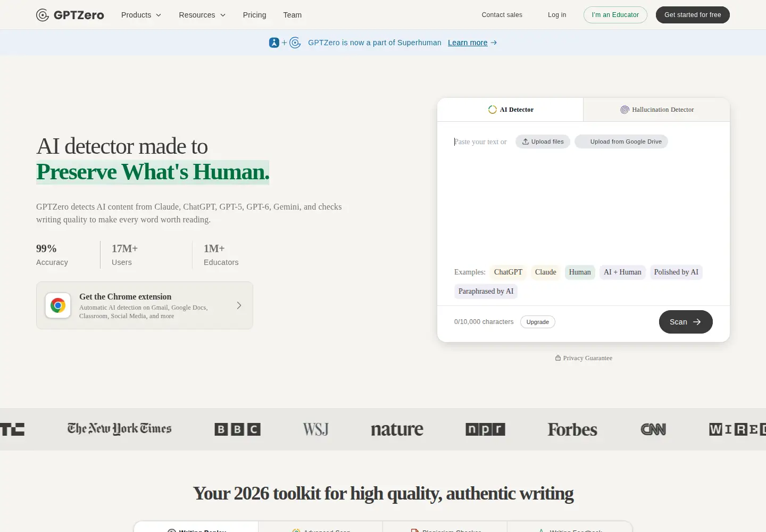Select the ChatGPT example chip
766x532 pixels.
[x=508, y=272]
